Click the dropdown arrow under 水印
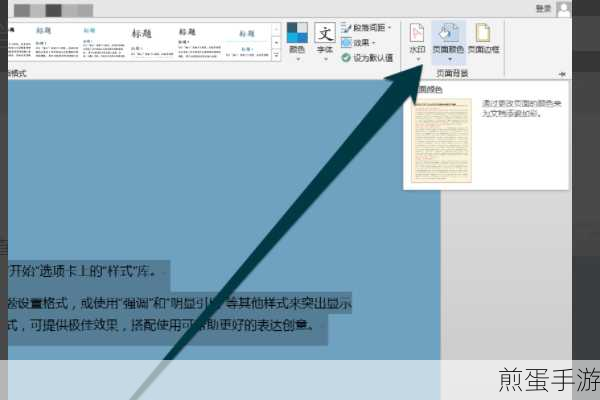Image resolution: width=600 pixels, height=400 pixels. coord(417,59)
